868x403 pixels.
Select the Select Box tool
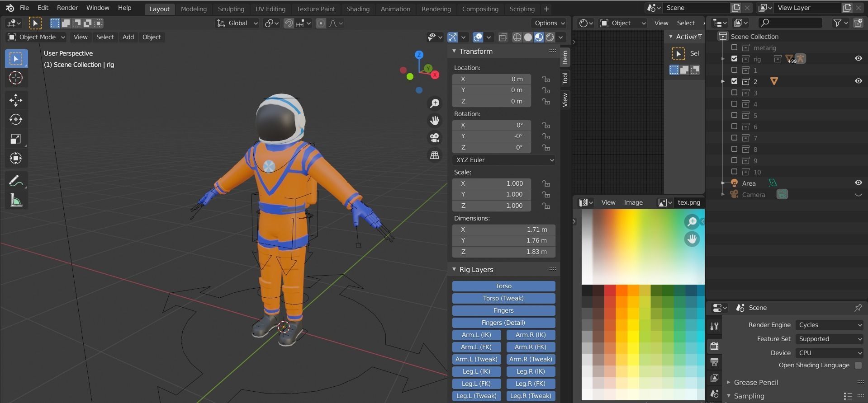point(16,59)
